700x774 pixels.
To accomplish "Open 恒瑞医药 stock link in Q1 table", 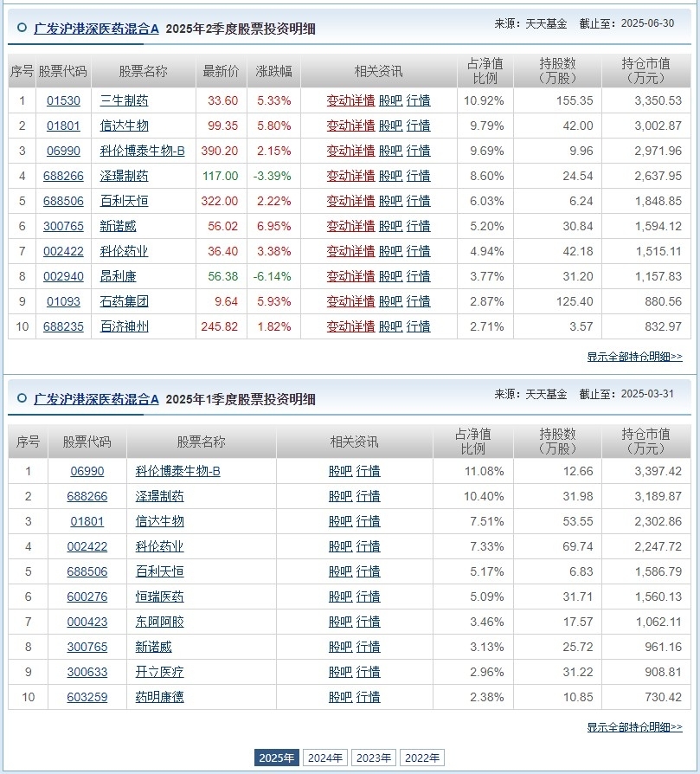I will point(159,597).
